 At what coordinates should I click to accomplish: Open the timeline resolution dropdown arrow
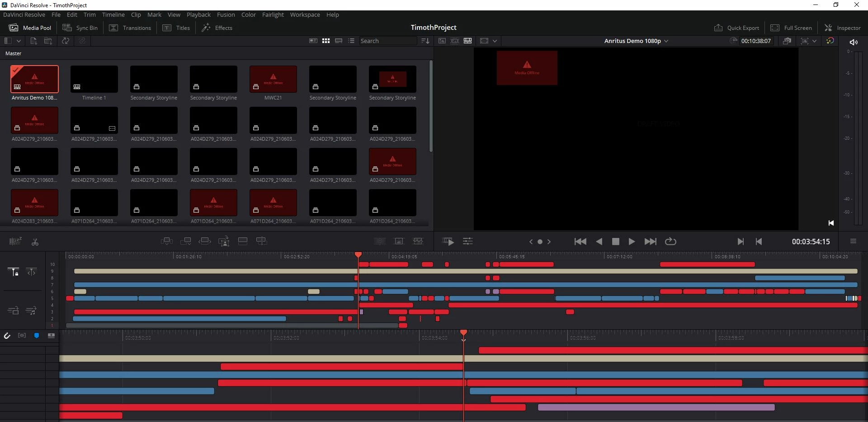(x=815, y=41)
